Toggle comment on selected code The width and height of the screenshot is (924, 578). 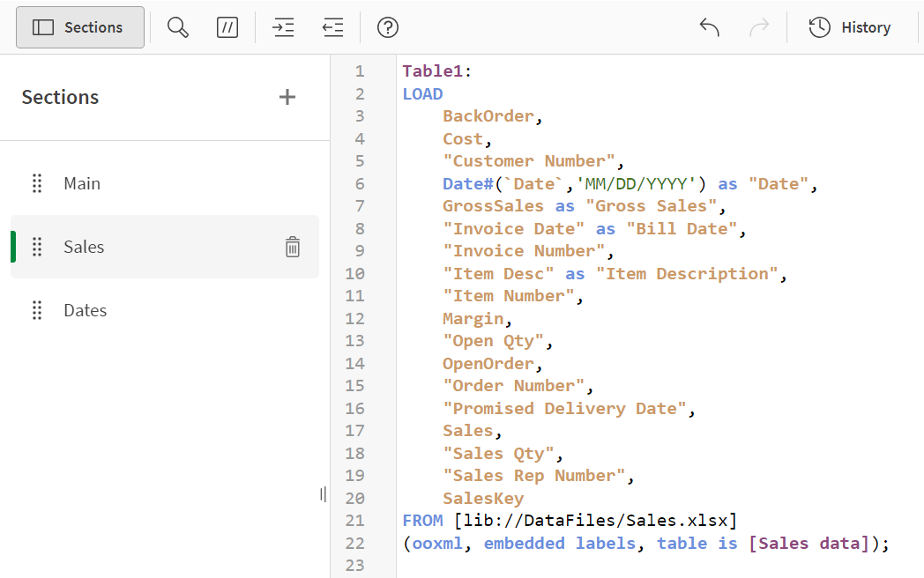[227, 27]
